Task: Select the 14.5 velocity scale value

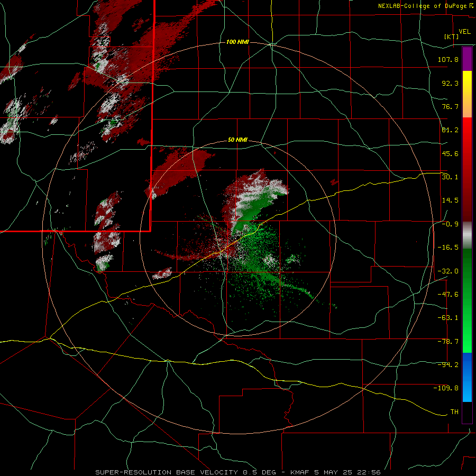Action: point(450,200)
